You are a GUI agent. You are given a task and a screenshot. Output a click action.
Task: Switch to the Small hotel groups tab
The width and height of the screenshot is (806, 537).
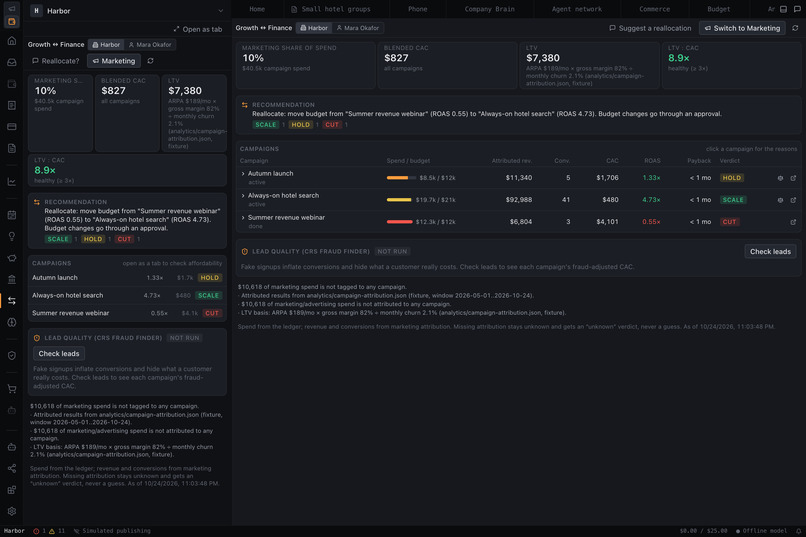coord(331,9)
